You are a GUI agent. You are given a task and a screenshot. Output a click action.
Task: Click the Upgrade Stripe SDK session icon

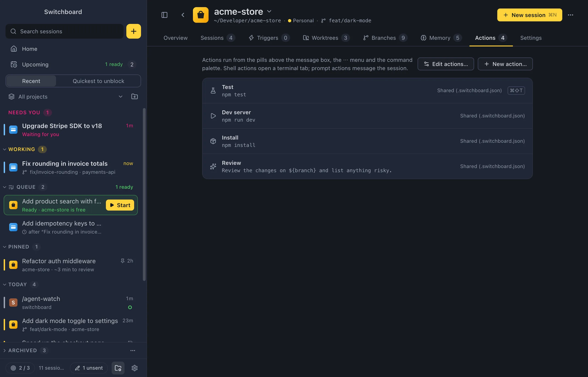[13, 129]
